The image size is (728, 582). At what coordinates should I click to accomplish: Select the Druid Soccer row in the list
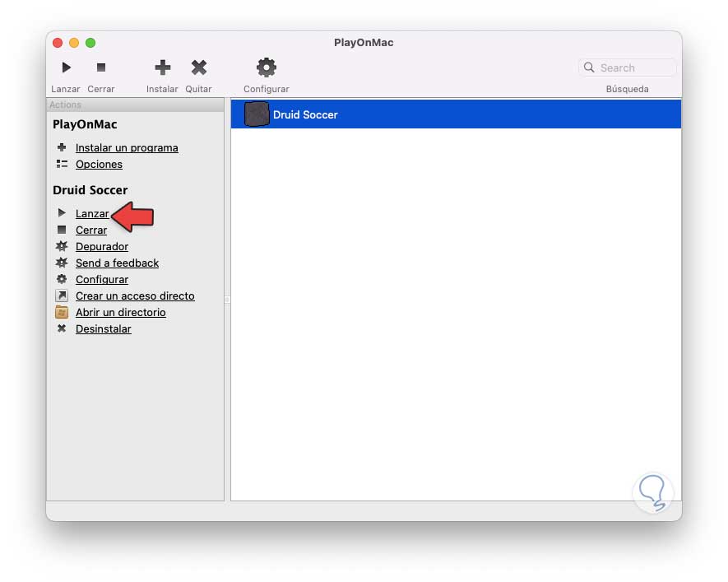(x=456, y=114)
